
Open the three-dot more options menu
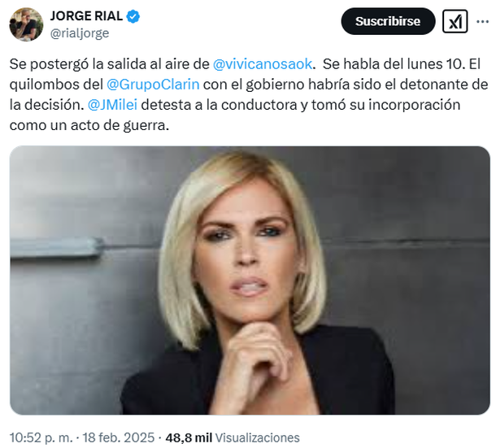pos(483,21)
